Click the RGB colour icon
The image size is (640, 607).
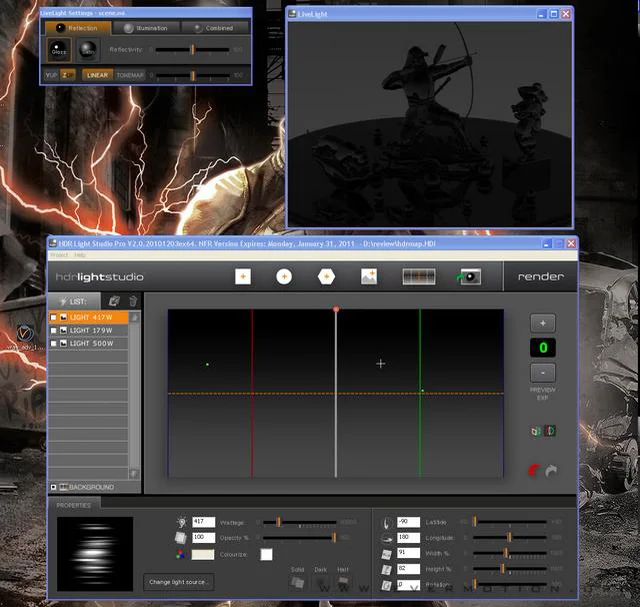180,554
